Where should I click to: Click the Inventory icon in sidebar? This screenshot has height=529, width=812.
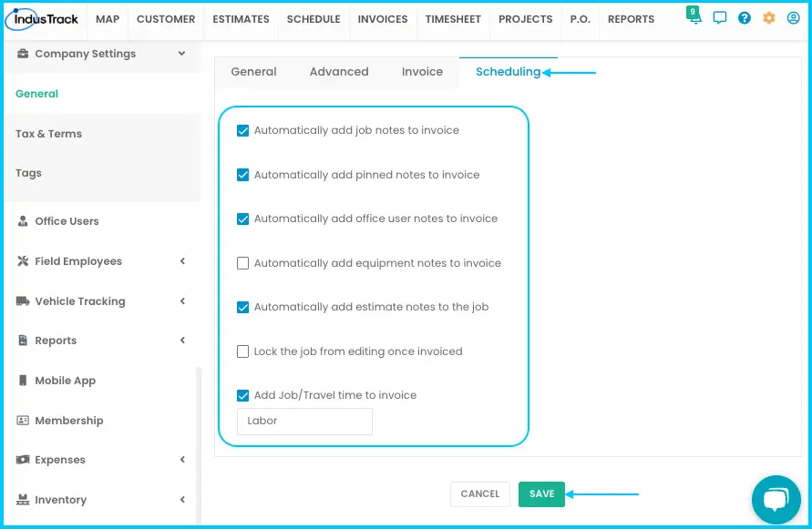pyautogui.click(x=23, y=500)
